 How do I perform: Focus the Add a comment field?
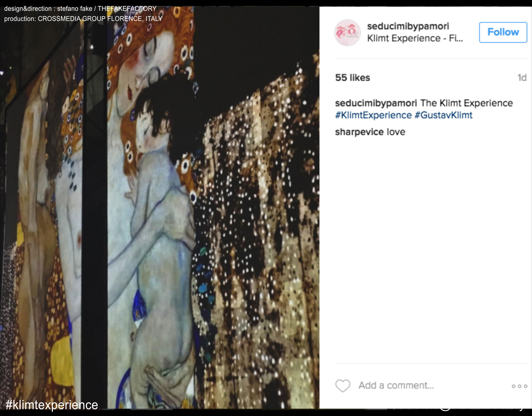point(396,385)
